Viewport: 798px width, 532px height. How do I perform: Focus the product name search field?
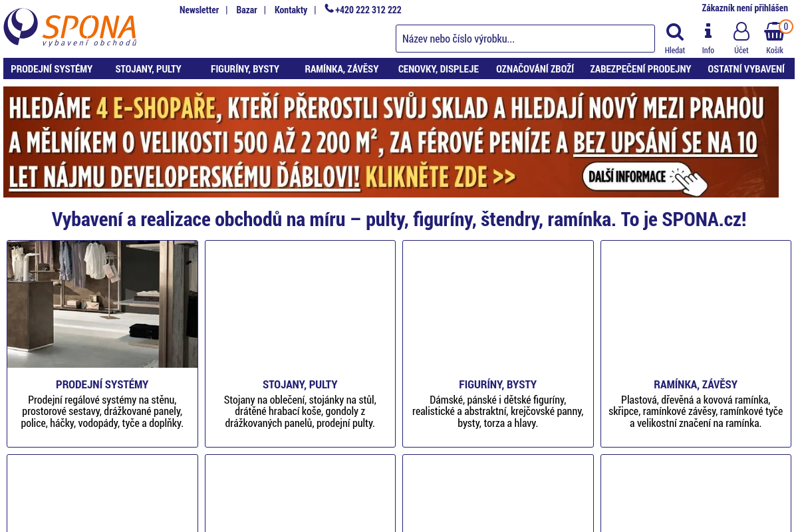coord(525,39)
